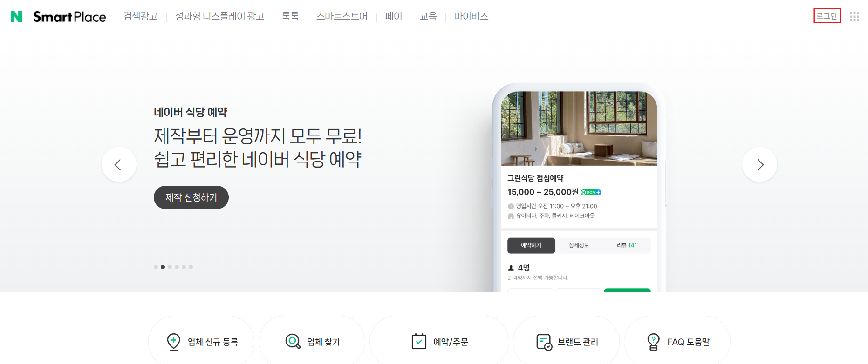Viewport: 868px width, 364px height.
Task: Advance to the next banner slide
Action: pos(759,164)
